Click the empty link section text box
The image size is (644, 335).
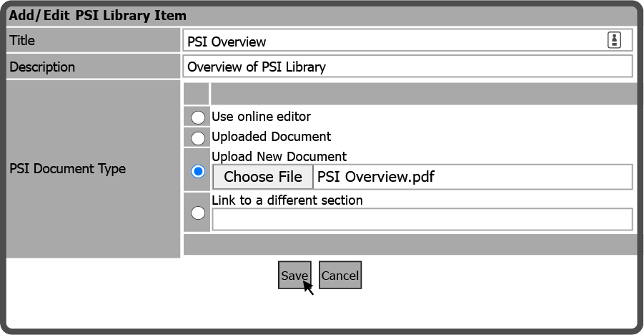coord(422,220)
